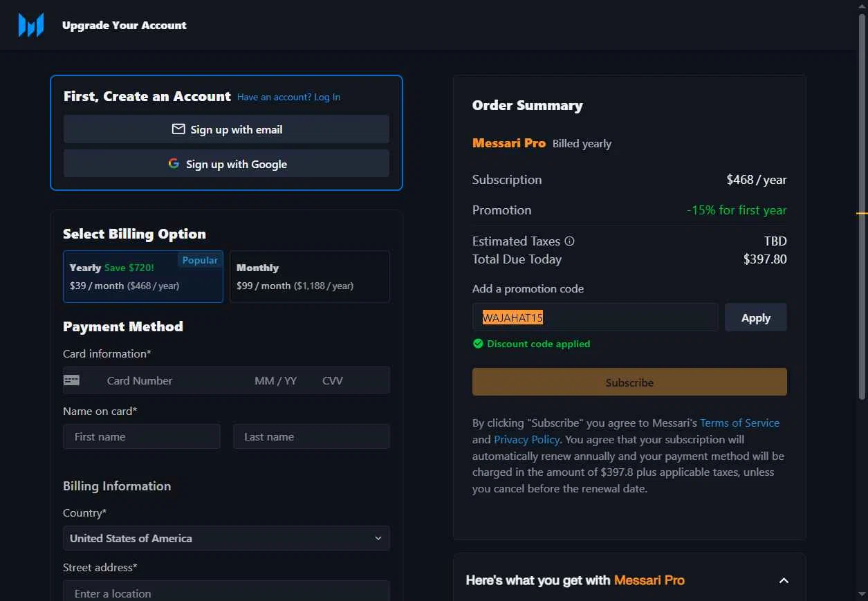Open the 'Have an account? Log In' link

[288, 97]
